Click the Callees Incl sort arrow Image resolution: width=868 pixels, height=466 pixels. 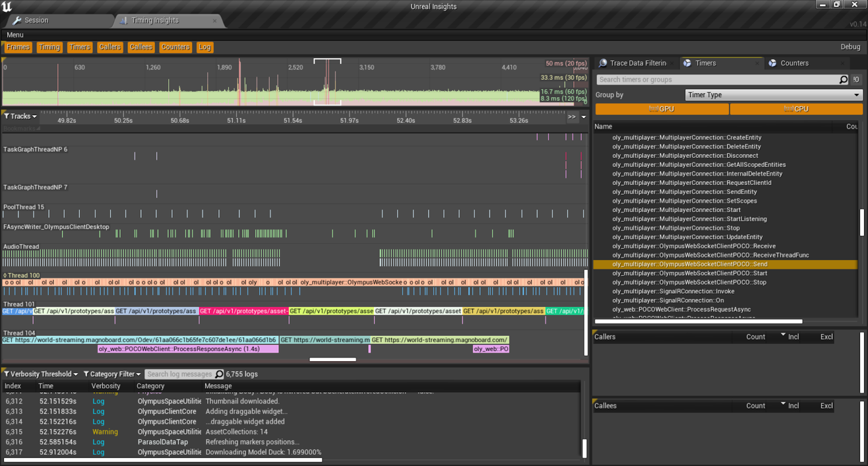point(783,404)
